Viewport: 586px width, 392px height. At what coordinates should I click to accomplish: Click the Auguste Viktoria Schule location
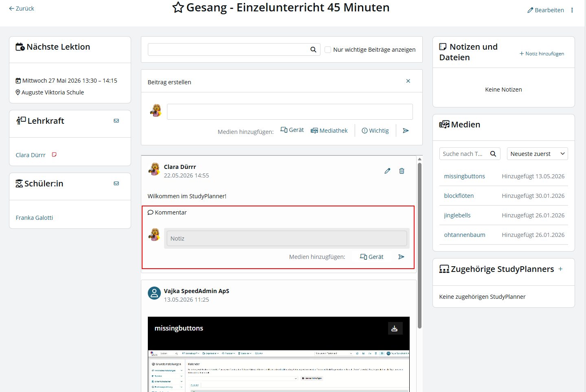(53, 92)
